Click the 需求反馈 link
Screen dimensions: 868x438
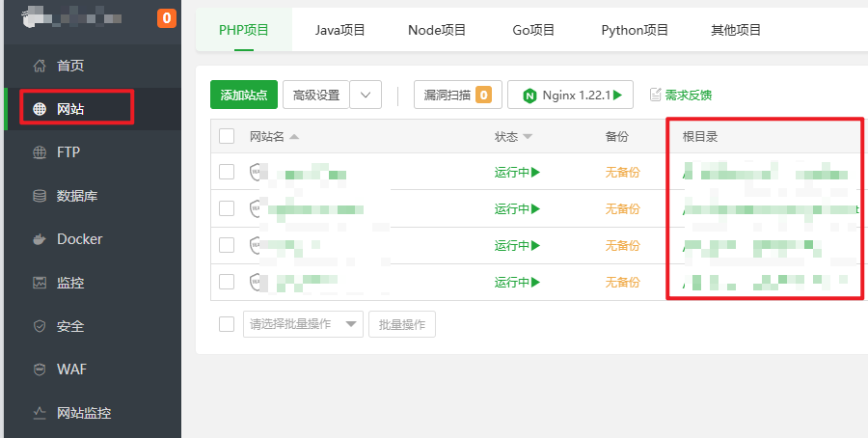[681, 95]
